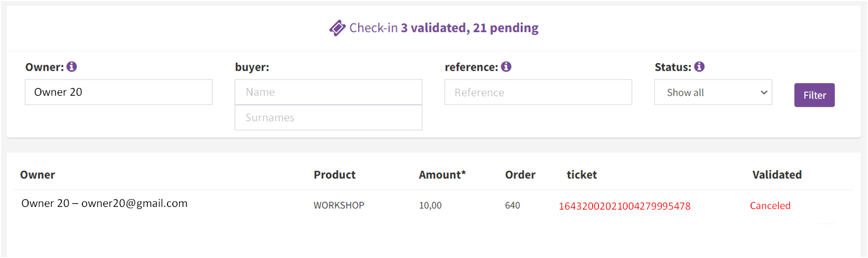The image size is (868, 258).
Task: Click the Check-in ticket icon
Action: (337, 28)
